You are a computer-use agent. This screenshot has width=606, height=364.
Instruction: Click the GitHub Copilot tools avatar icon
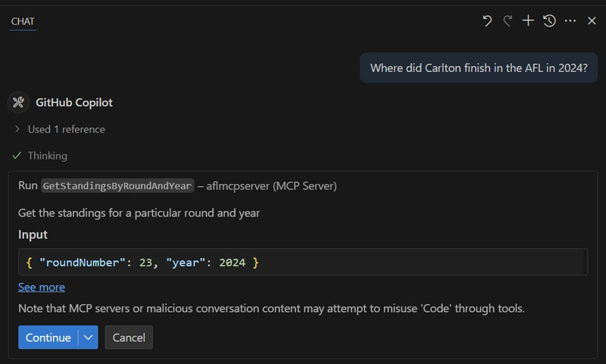click(18, 102)
